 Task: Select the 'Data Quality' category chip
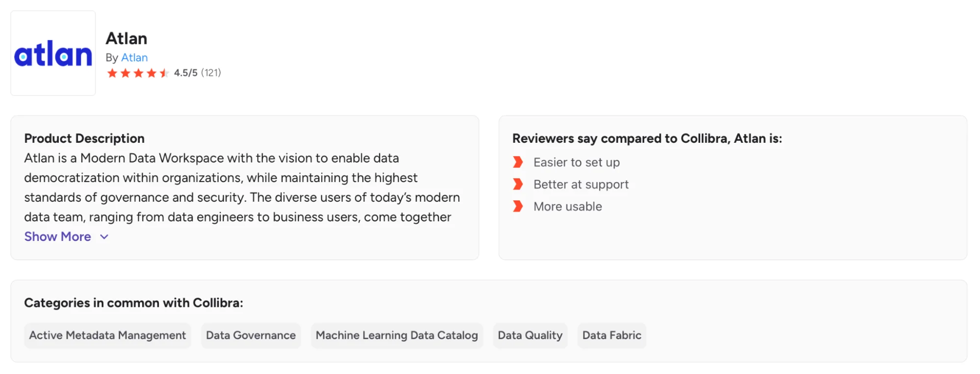click(x=530, y=335)
